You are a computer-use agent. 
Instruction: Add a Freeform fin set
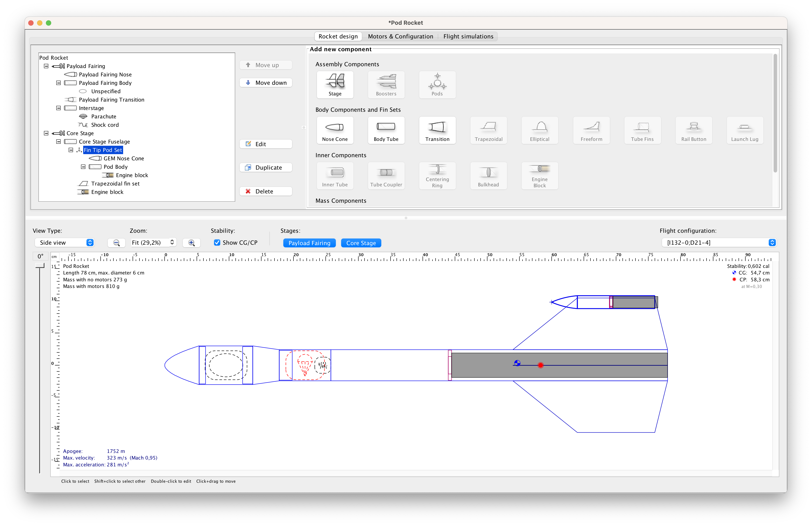tap(591, 130)
